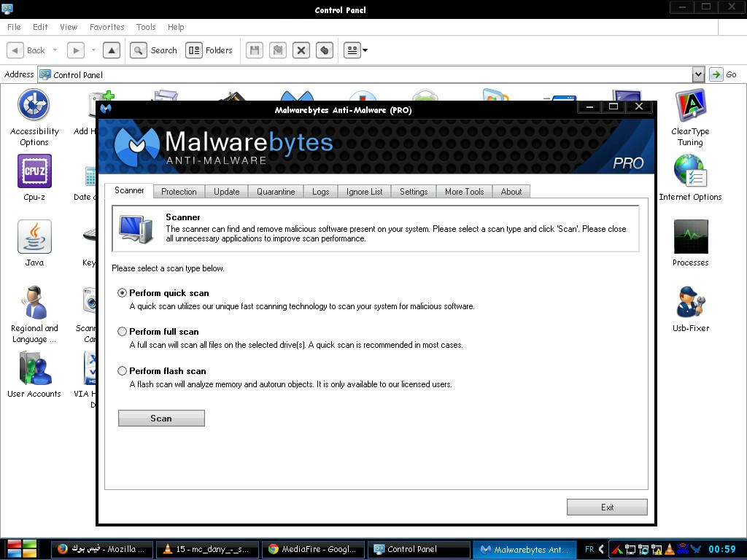
Task: Click the Scan button
Action: pyautogui.click(x=161, y=418)
